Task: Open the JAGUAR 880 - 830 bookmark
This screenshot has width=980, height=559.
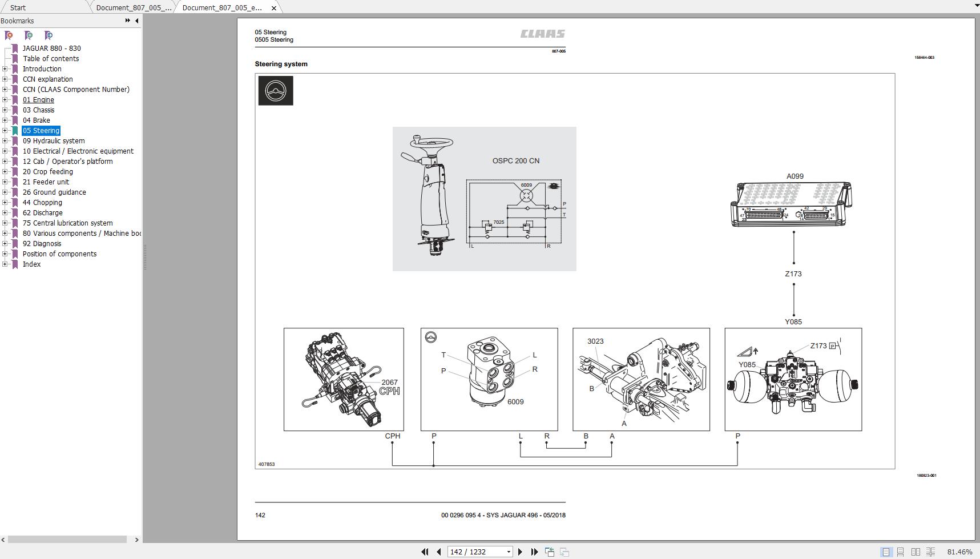Action: click(52, 49)
